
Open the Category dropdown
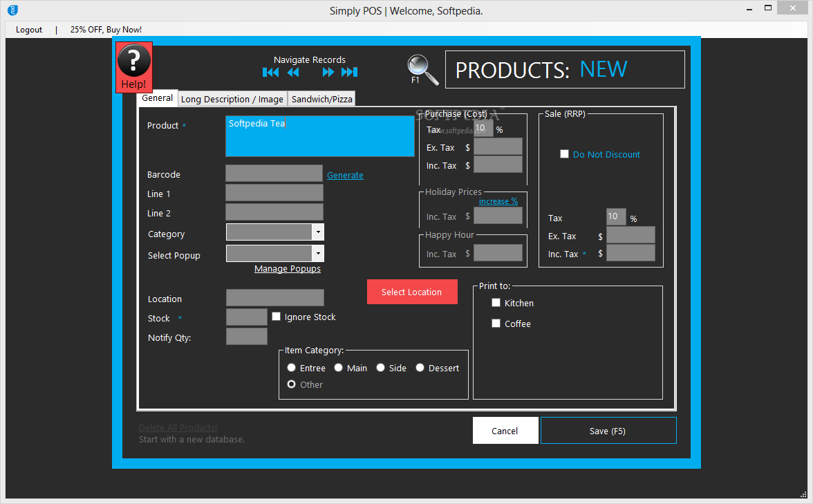point(318,232)
